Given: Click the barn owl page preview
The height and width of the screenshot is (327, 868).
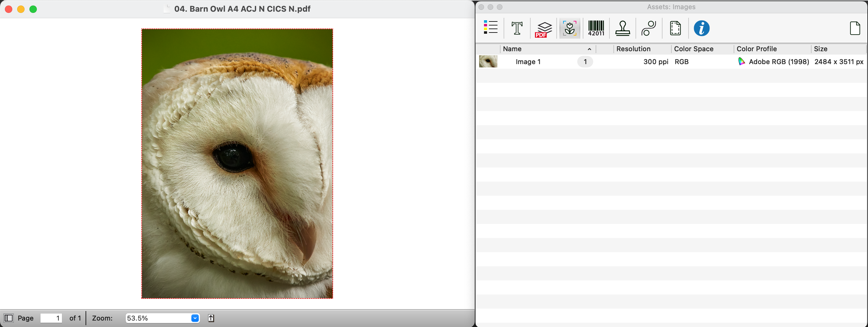Looking at the screenshot, I should coord(237,163).
